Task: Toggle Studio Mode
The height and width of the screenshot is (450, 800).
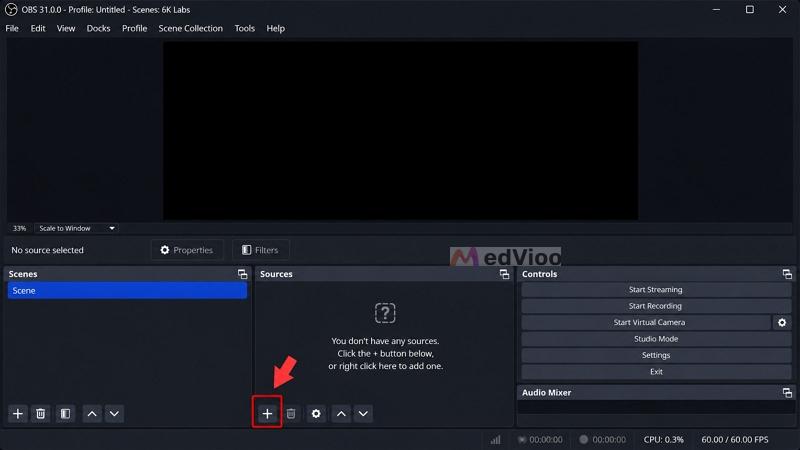Action: tap(656, 339)
